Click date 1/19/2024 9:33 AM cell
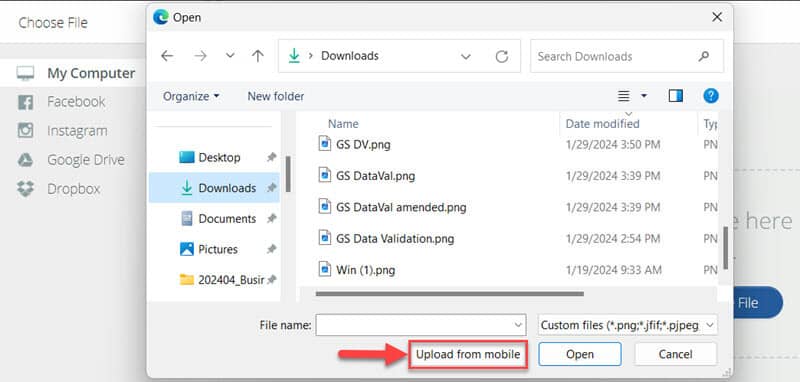800x382 pixels. [x=613, y=269]
